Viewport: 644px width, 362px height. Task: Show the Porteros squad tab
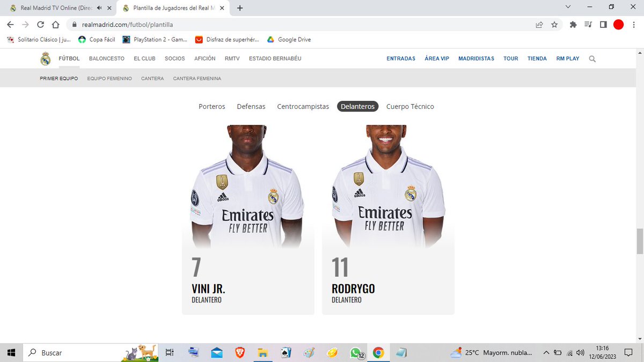(212, 107)
